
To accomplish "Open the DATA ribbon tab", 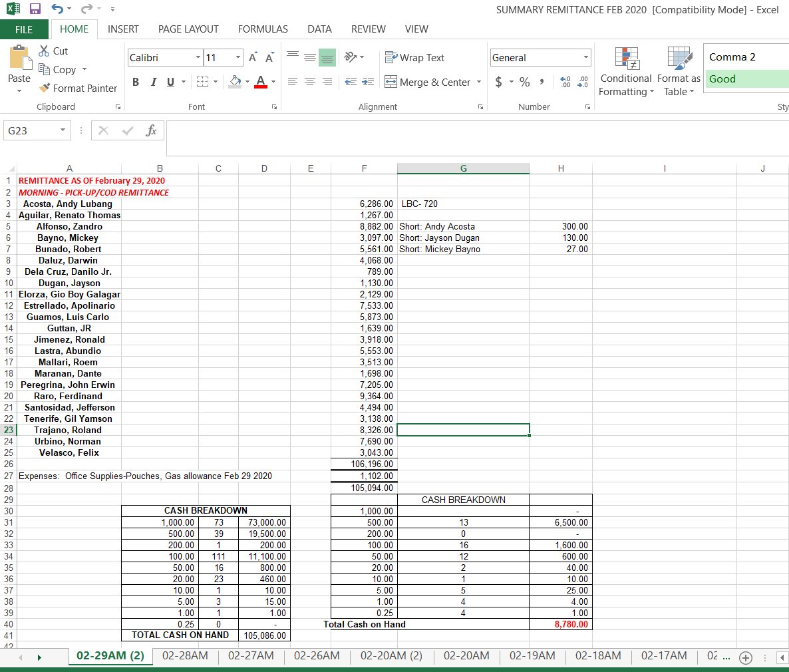I will pos(319,29).
